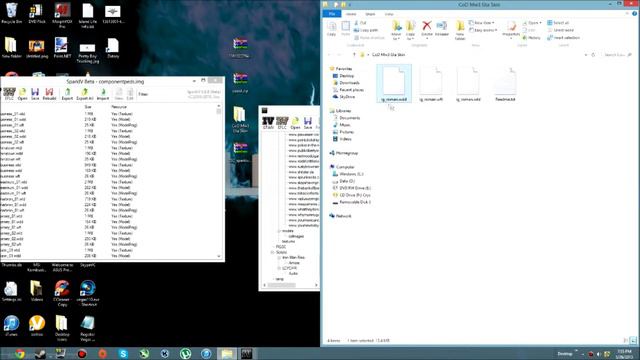Click Rebuild in SparkIV toolbar

click(x=49, y=94)
